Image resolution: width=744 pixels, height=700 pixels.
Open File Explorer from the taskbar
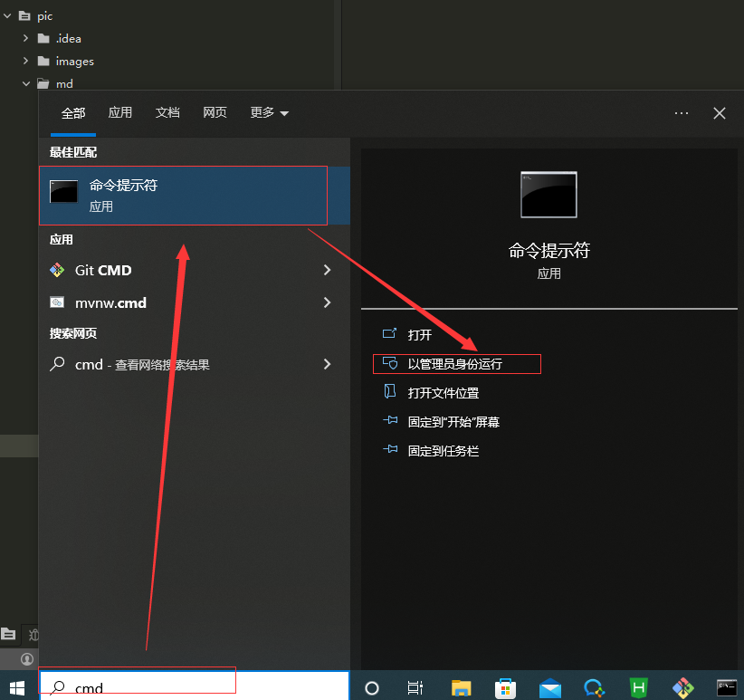[462, 687]
